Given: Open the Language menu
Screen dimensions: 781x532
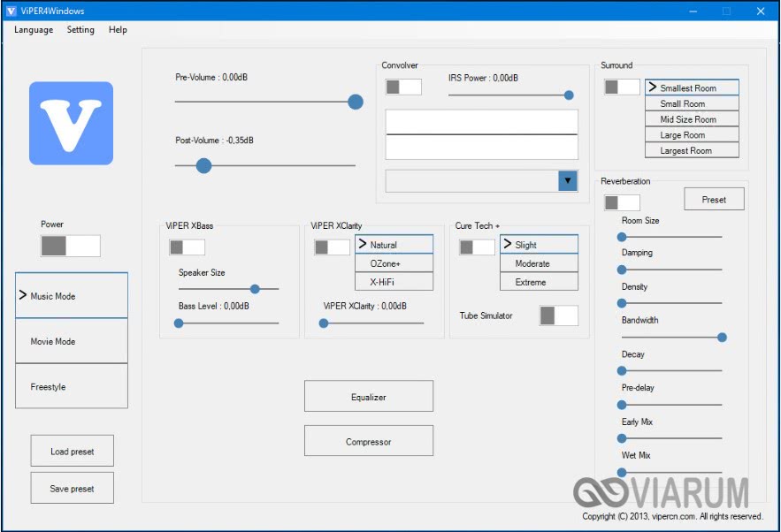Looking at the screenshot, I should 34,30.
